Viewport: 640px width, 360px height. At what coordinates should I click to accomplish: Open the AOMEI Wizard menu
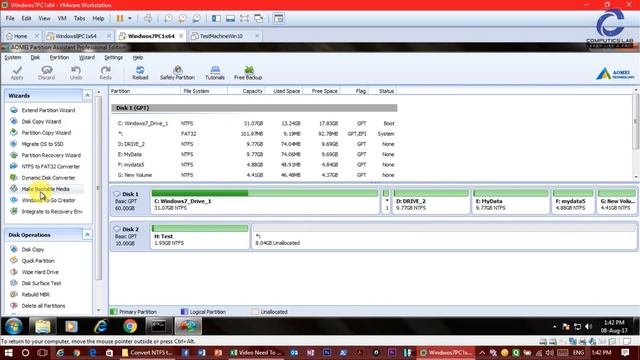pos(87,58)
